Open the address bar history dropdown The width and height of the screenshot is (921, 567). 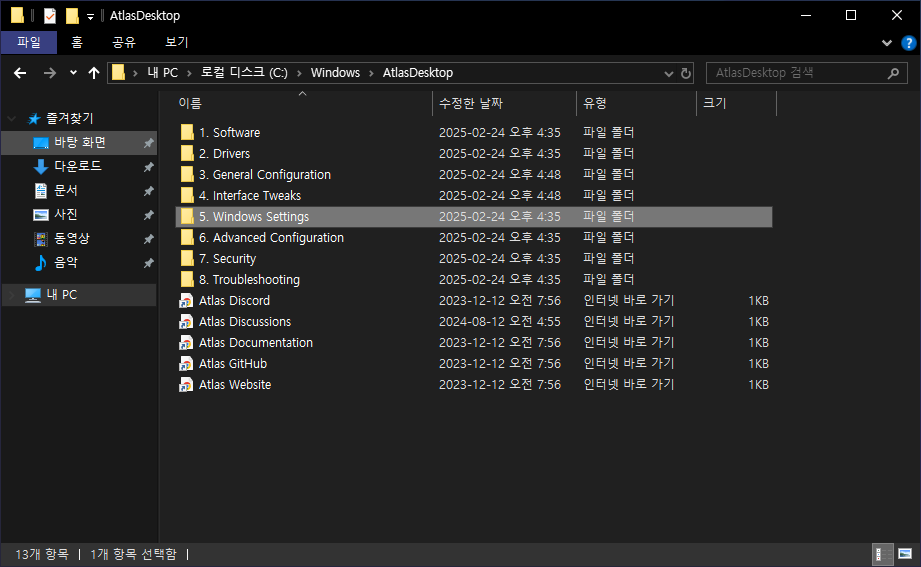[668, 73]
